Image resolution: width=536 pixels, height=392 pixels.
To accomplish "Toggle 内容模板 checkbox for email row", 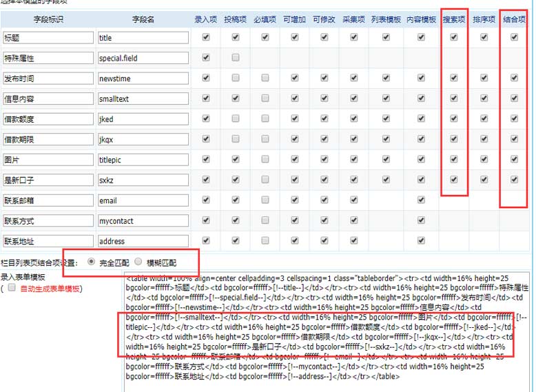I will point(421,200).
